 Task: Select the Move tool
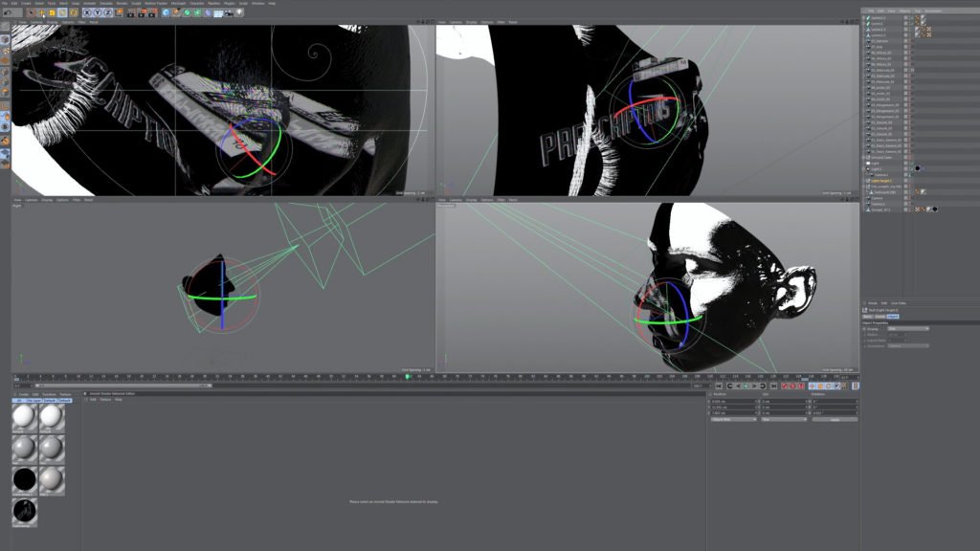41,12
